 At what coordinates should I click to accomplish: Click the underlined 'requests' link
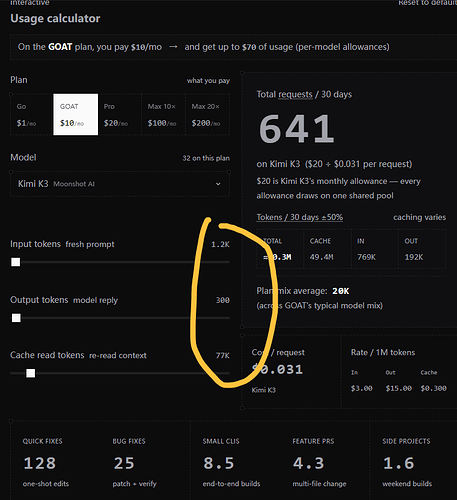[x=295, y=95]
